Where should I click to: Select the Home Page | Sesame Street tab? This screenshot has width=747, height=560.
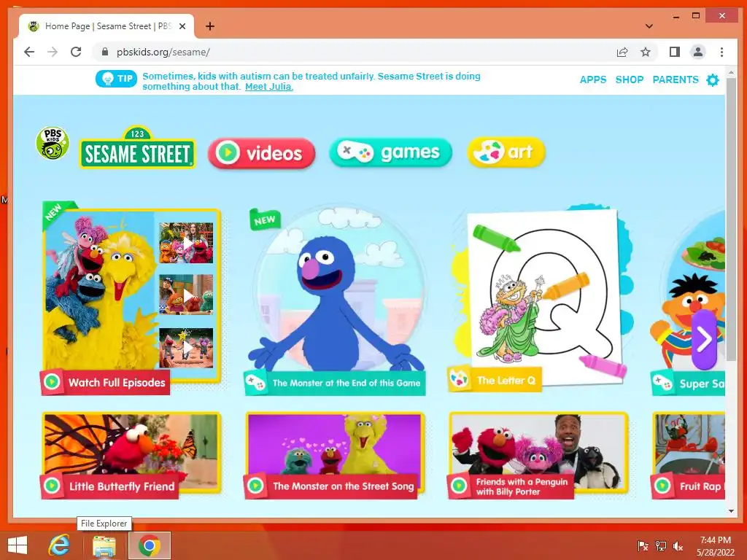point(107,26)
